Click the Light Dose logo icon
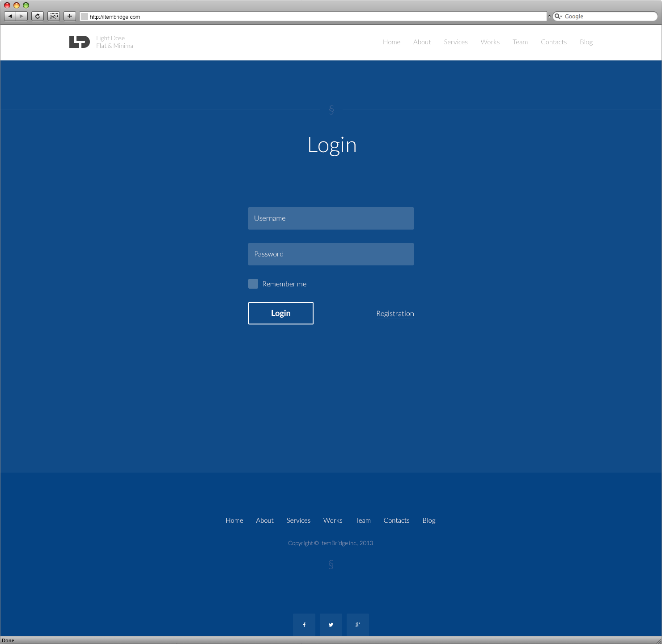This screenshot has height=644, width=662. coord(80,42)
